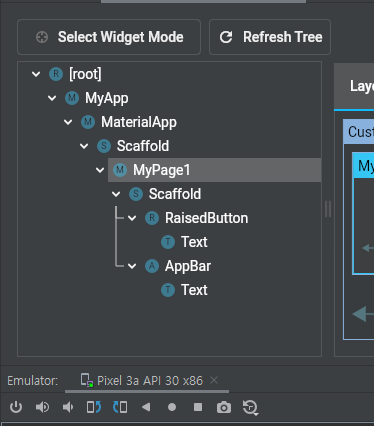Open the emulator snapshots icon

(x=250, y=408)
